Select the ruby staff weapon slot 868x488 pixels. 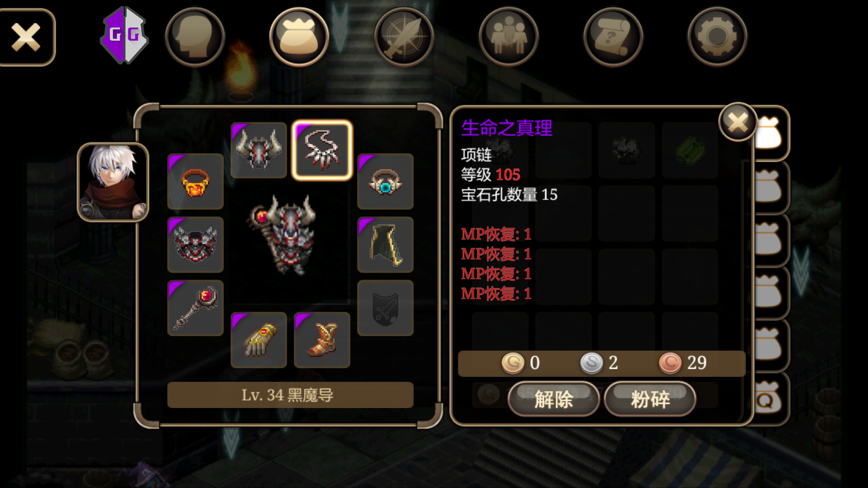pos(195,308)
